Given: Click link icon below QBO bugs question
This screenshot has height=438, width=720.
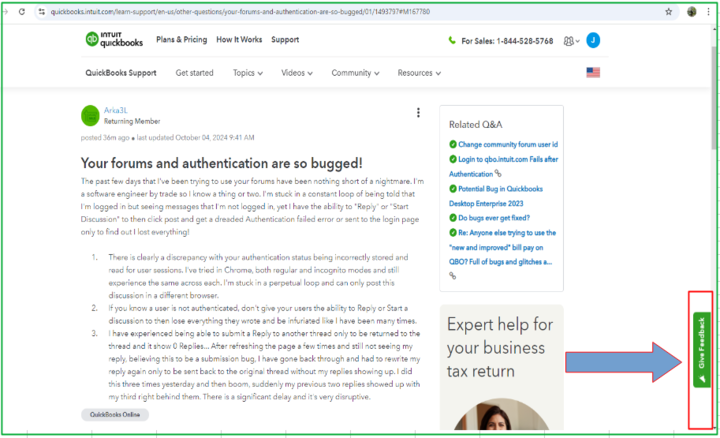Looking at the screenshot, I should pos(452,275).
